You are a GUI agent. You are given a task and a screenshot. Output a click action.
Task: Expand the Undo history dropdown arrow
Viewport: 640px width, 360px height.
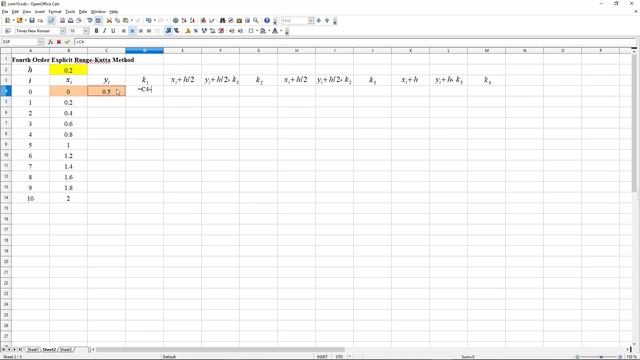[154, 20]
